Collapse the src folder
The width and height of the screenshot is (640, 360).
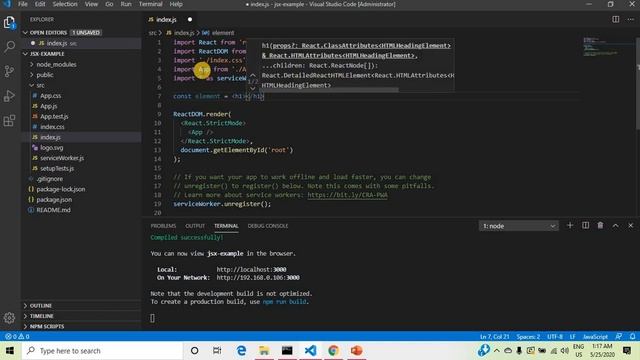click(40, 85)
